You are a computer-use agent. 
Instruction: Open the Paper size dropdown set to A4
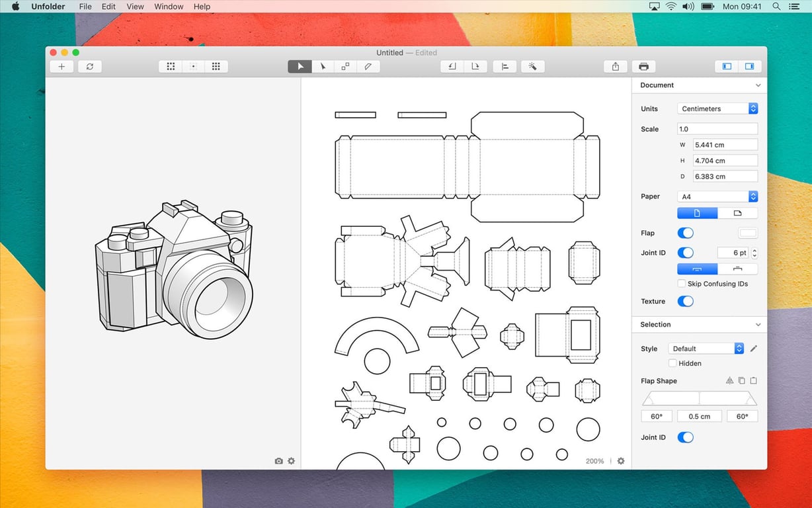pos(717,196)
